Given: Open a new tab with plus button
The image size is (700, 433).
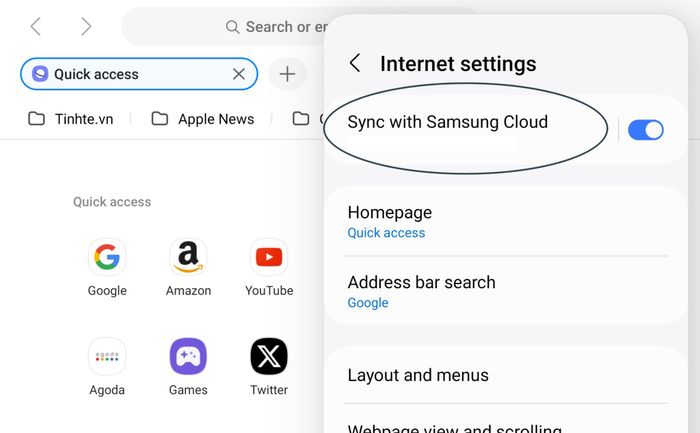Looking at the screenshot, I should [288, 74].
